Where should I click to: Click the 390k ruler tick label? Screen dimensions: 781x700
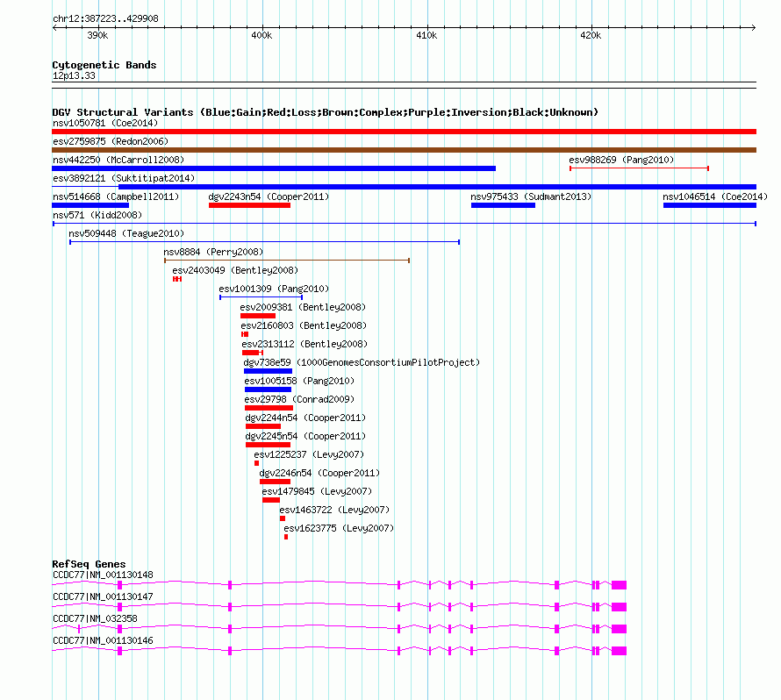click(x=97, y=35)
